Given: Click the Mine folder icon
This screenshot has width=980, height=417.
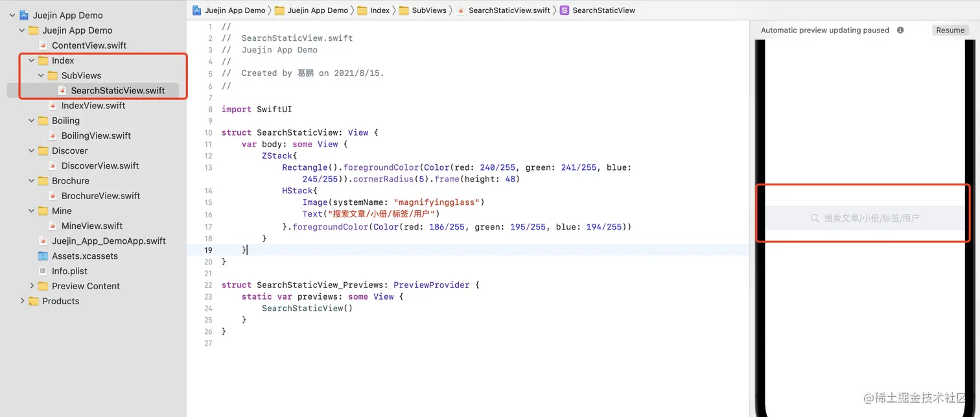Looking at the screenshot, I should click(x=43, y=211).
